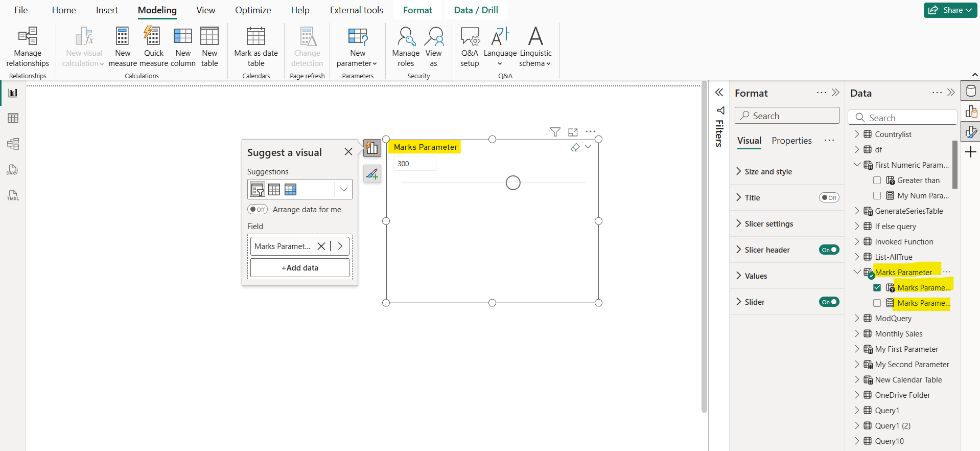Switch to Table view in left sidebar
Image resolution: width=980 pixels, height=451 pixels.
click(x=13, y=118)
